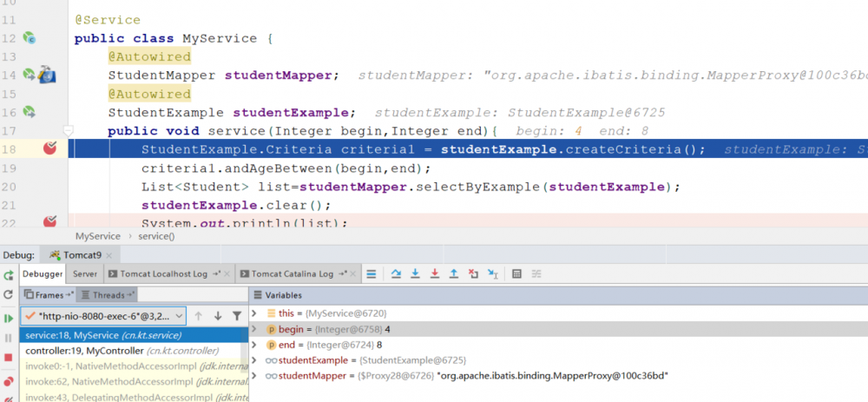Expand the studentMapper variable node
The image size is (868, 402).
click(254, 375)
